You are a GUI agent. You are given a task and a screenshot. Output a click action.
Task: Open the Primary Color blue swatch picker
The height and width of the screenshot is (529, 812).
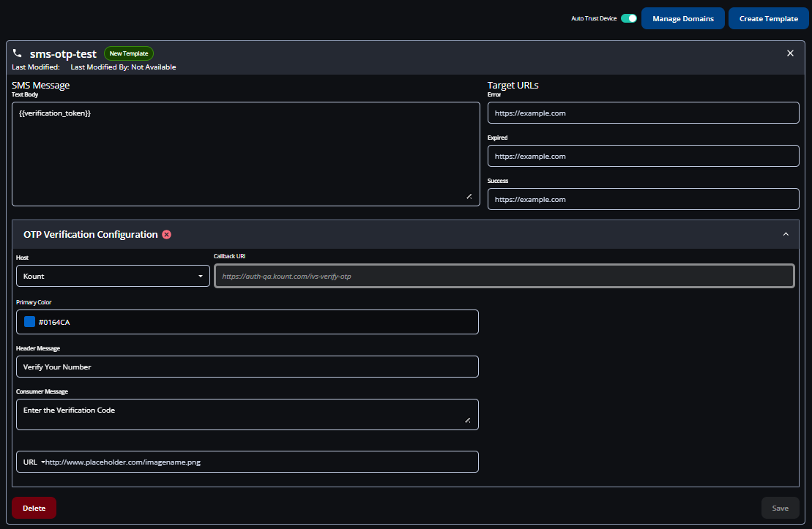click(x=29, y=322)
